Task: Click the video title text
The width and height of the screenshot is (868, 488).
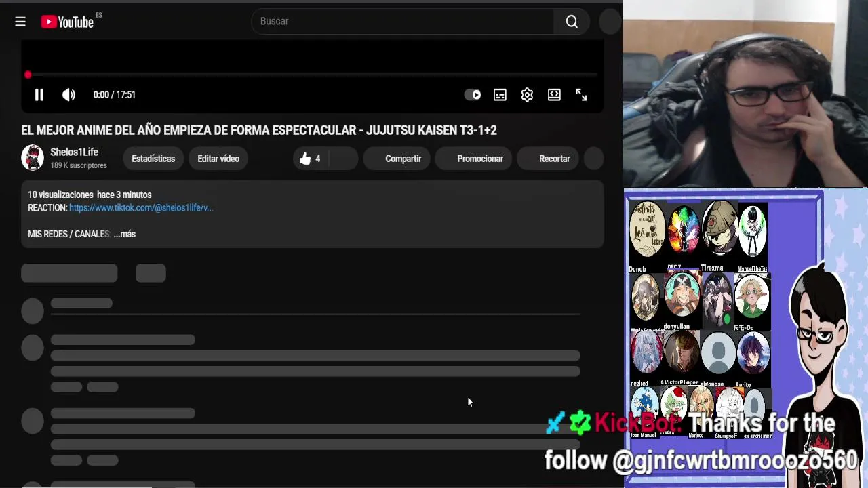Action: click(x=259, y=130)
